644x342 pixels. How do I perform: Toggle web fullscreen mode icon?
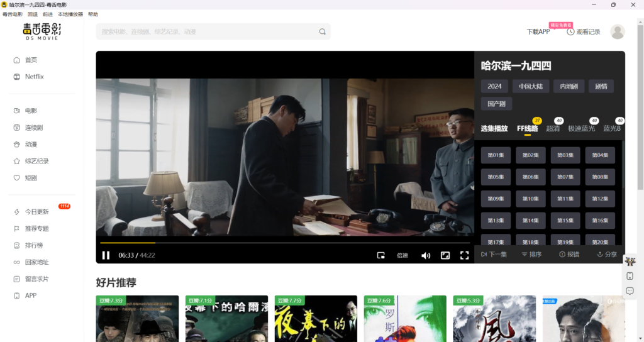coord(445,255)
